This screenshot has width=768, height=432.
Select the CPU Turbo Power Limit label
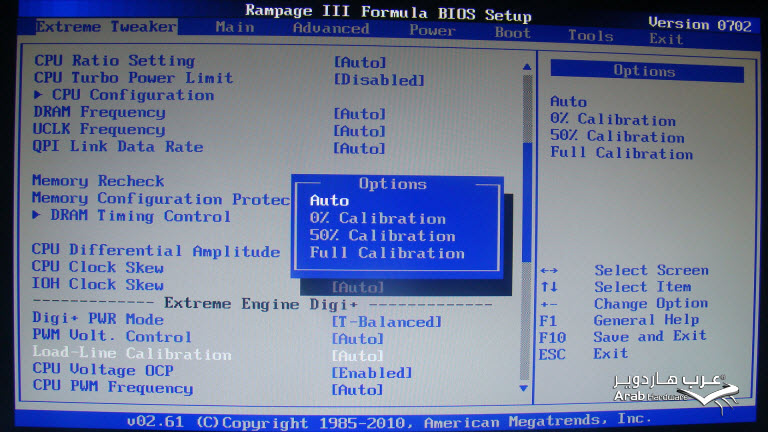(133, 77)
